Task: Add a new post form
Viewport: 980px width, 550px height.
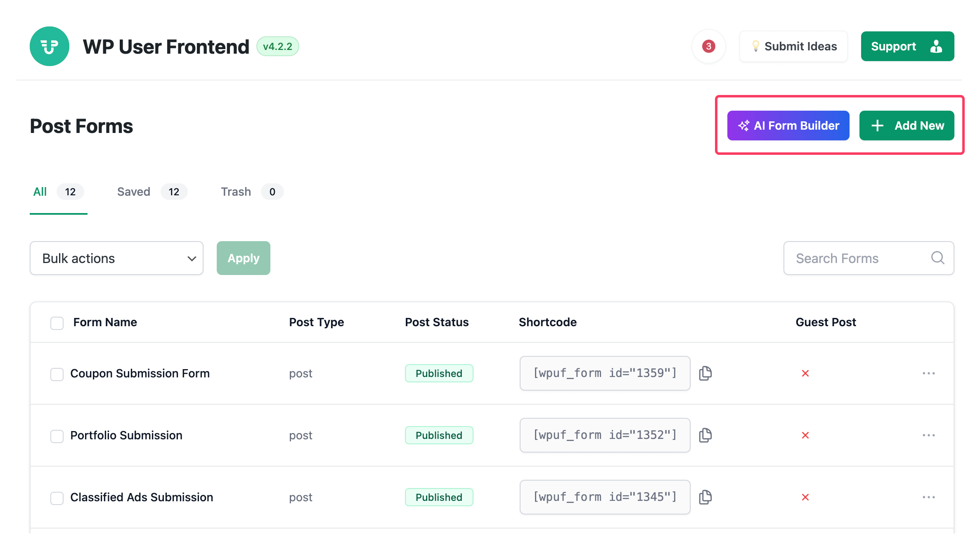Action: (x=907, y=125)
